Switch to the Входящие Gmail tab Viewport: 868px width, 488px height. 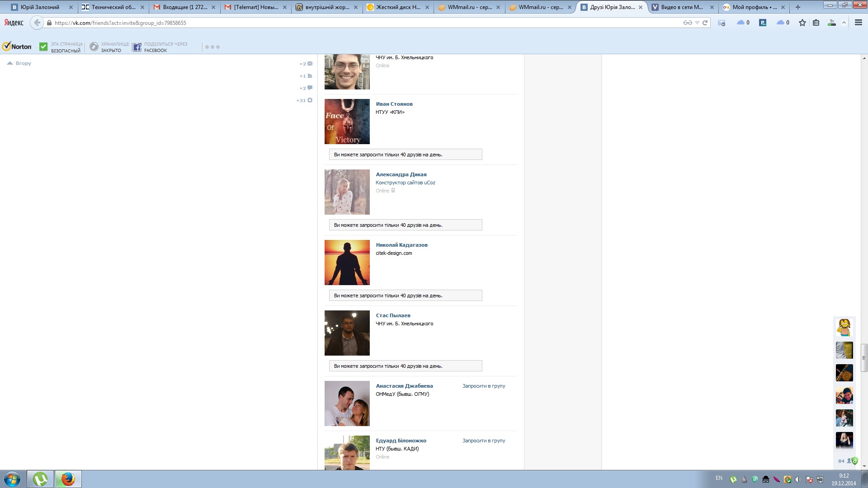184,7
